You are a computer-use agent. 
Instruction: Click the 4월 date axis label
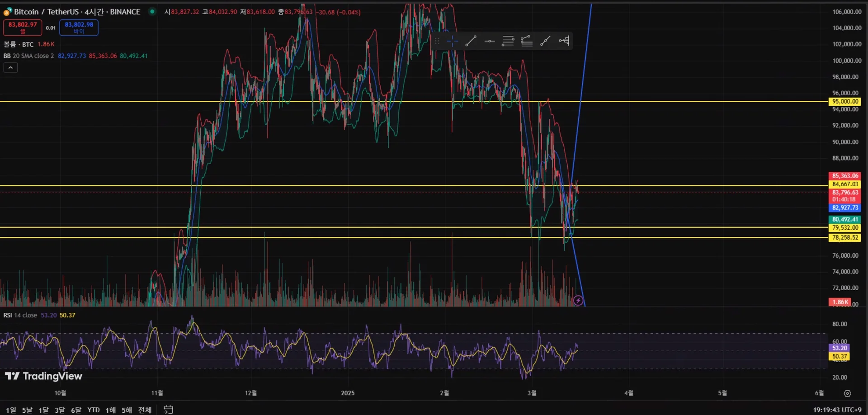(629, 393)
